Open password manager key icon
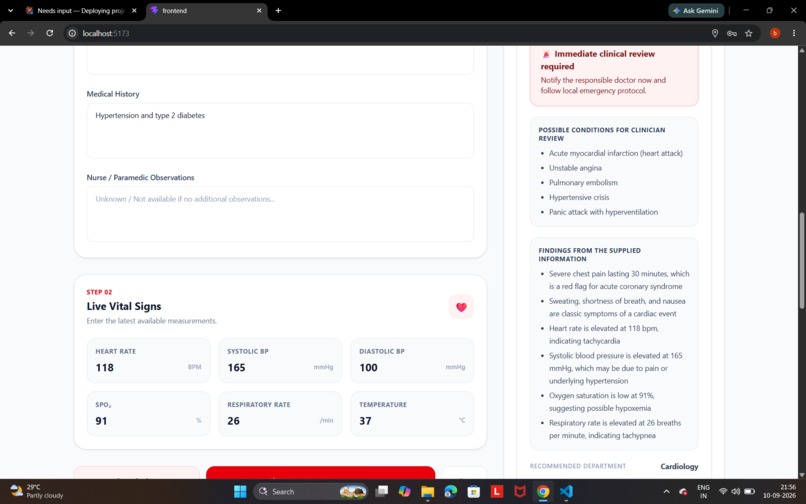 731,33
